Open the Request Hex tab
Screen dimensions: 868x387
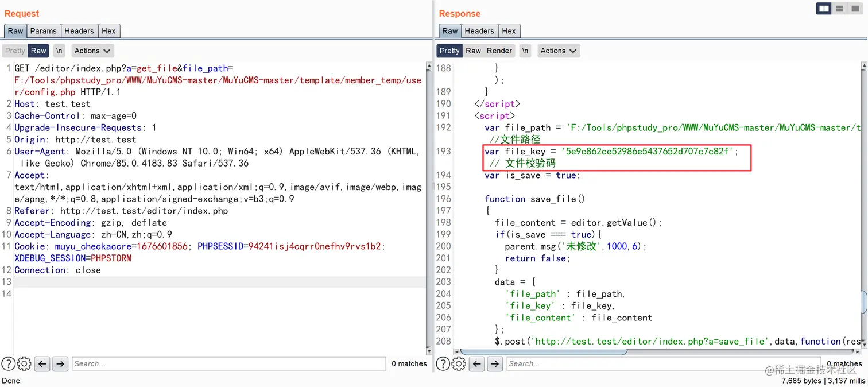[108, 31]
